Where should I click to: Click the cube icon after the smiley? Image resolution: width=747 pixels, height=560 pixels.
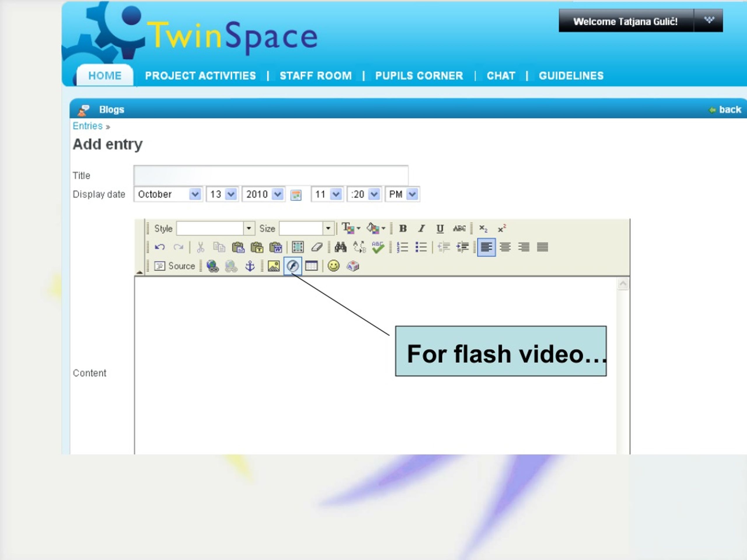352,266
